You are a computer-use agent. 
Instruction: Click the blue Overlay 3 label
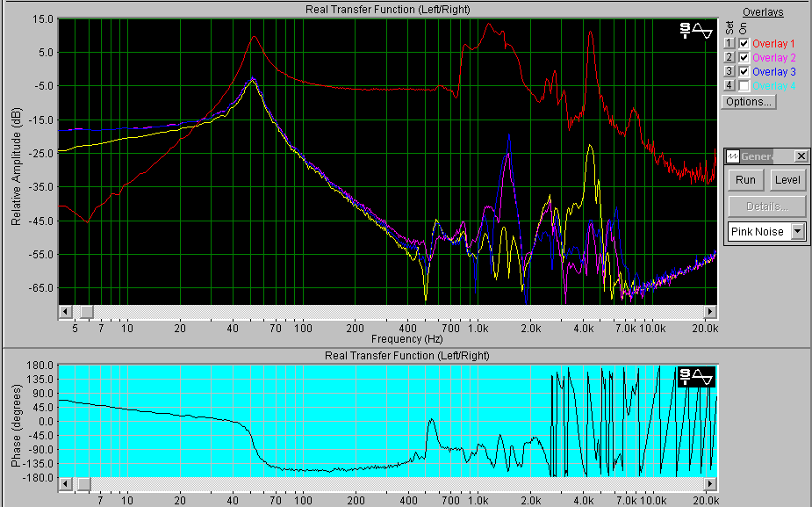click(x=773, y=71)
